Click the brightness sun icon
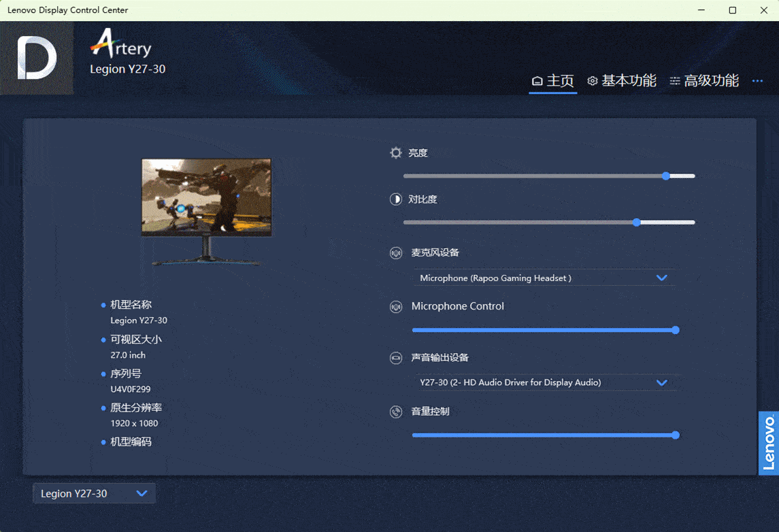 point(395,152)
